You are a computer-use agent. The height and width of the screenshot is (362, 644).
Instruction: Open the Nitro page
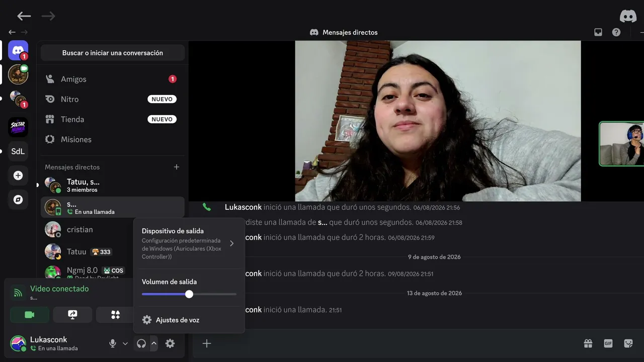click(x=113, y=99)
